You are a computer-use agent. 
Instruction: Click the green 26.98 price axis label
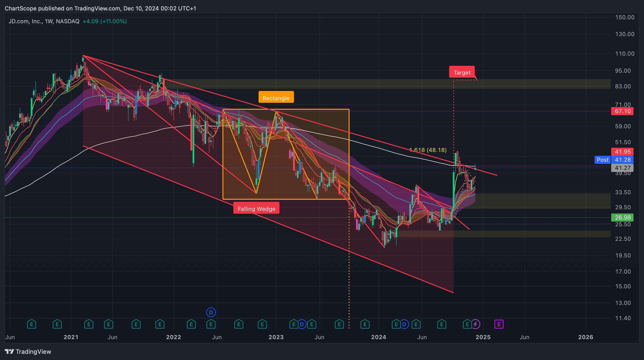tap(622, 217)
